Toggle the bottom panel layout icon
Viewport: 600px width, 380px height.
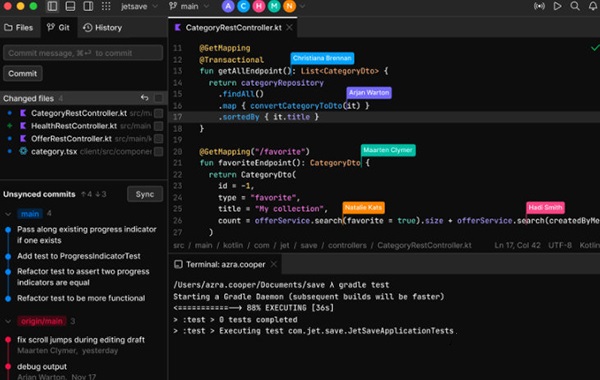pos(70,6)
